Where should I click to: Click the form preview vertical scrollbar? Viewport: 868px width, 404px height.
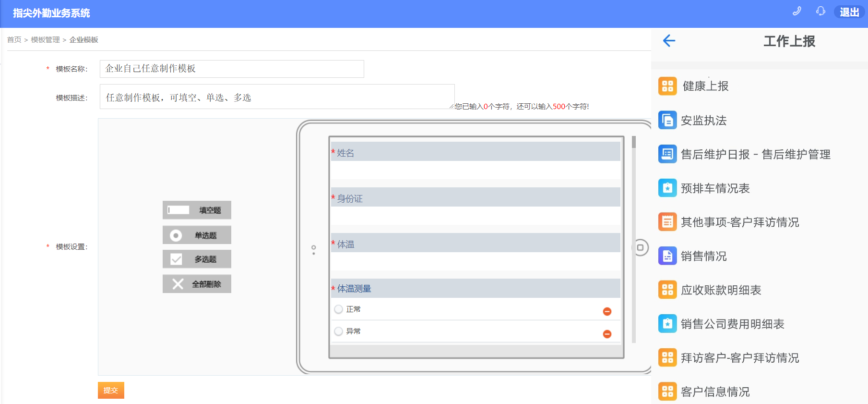[634, 240]
